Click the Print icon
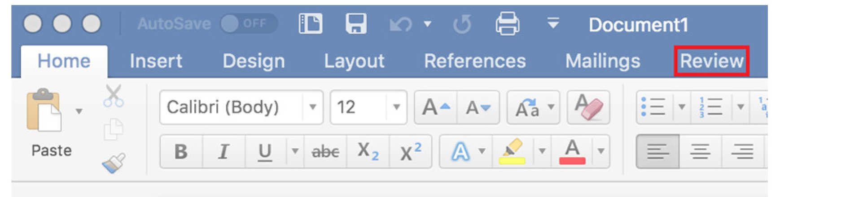868x197 pixels. click(x=507, y=23)
